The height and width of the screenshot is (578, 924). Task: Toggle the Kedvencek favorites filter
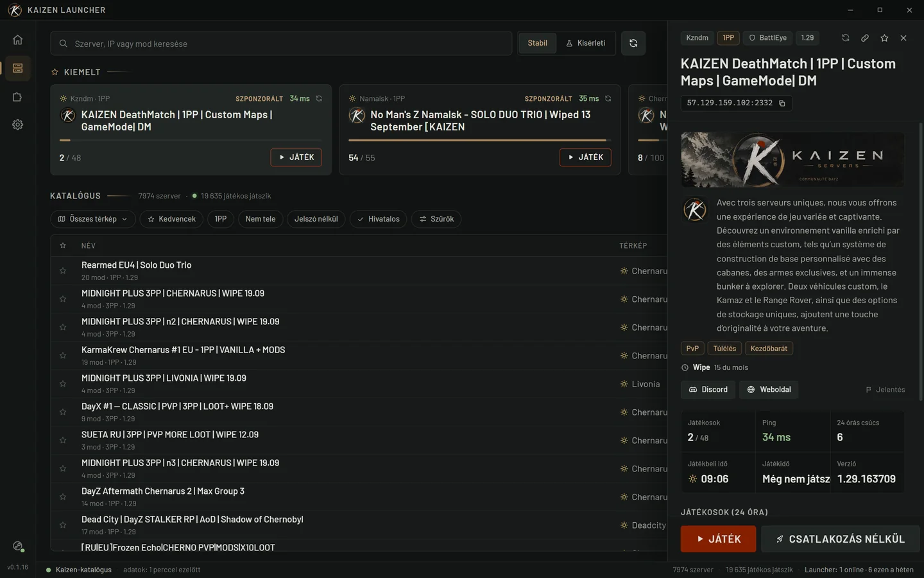pos(171,219)
